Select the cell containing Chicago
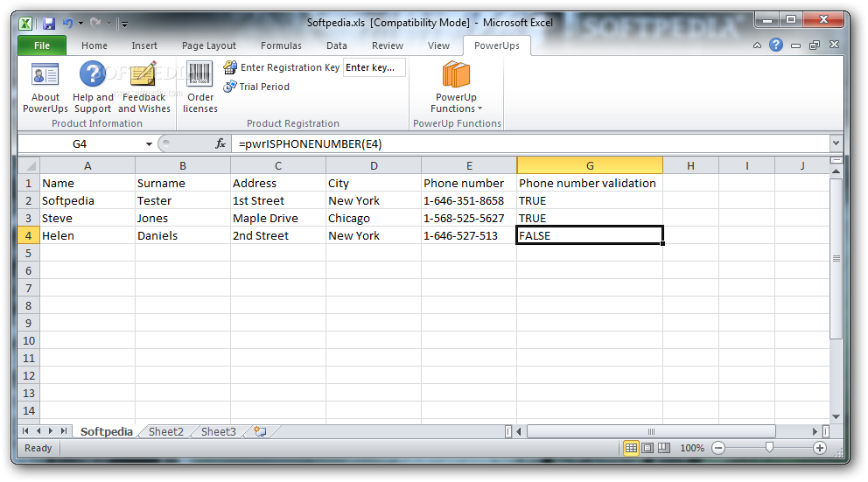Viewport: 868px width, 482px height. pyautogui.click(x=374, y=218)
